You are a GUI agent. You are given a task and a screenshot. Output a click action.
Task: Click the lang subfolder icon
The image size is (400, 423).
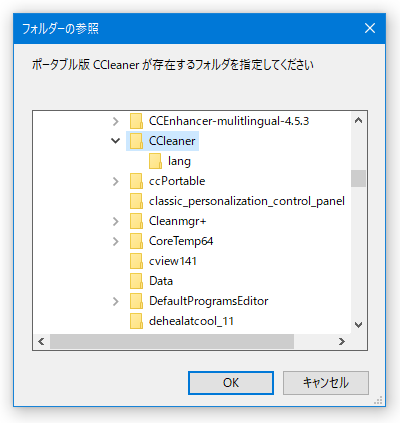pos(155,161)
